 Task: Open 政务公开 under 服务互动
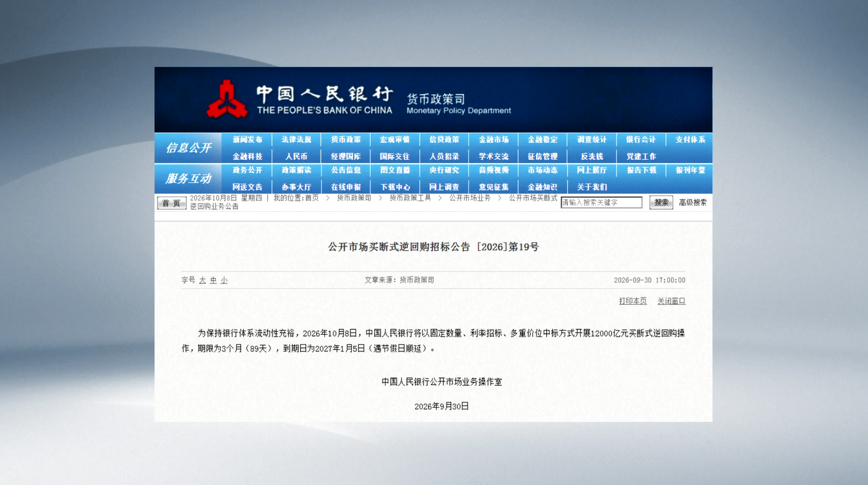tap(248, 170)
